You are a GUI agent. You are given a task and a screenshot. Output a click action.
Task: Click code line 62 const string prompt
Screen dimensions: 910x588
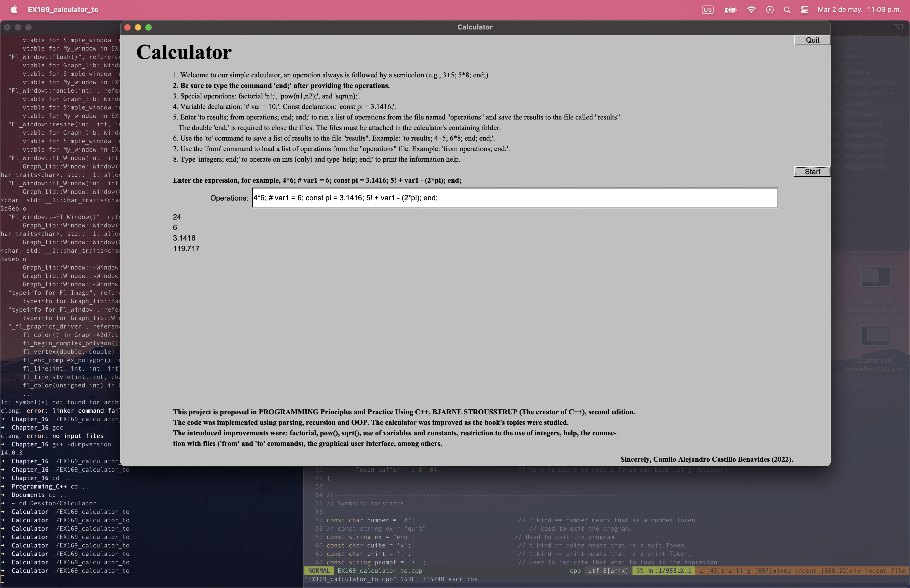click(x=376, y=562)
